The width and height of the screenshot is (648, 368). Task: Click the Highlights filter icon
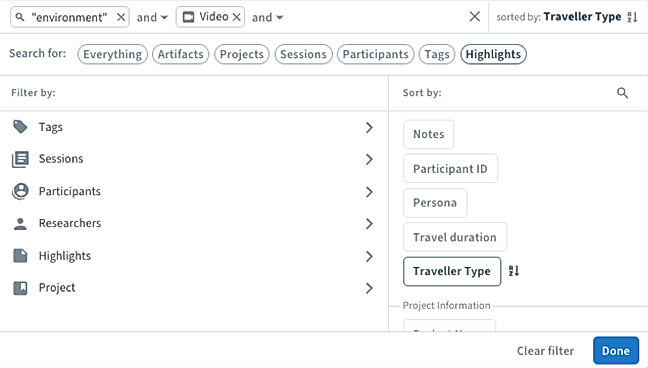coord(20,256)
